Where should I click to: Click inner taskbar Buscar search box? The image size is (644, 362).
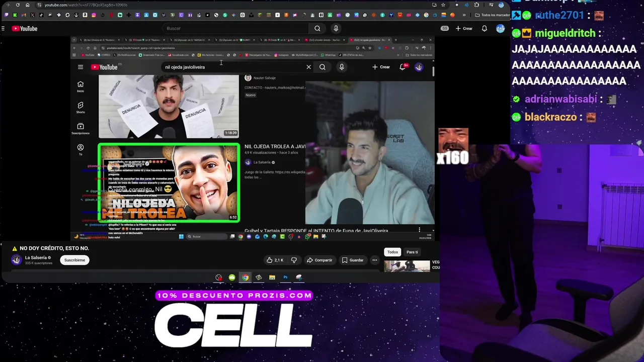(x=207, y=236)
